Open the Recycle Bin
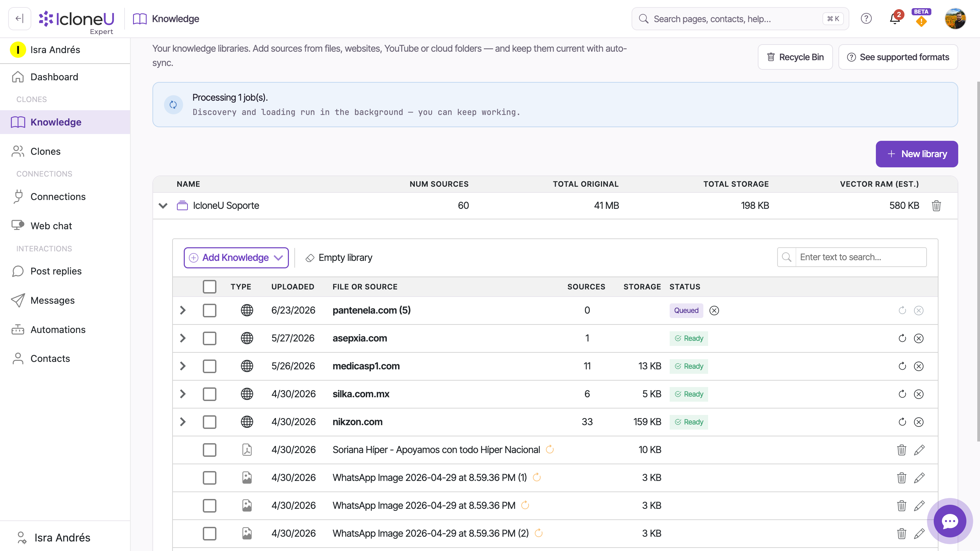Viewport: 980px width, 551px height. (x=795, y=57)
